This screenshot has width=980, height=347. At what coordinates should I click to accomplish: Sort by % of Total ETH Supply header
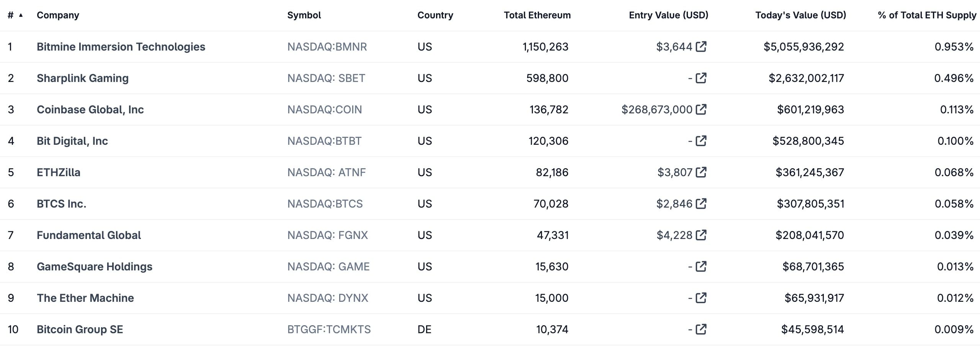coord(927,15)
